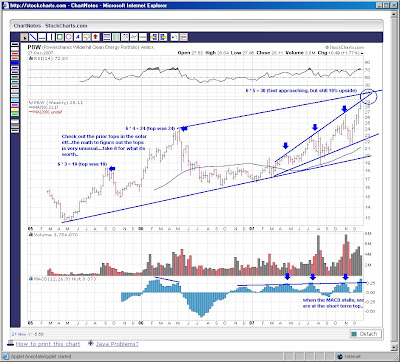400x362 pixels.
Task: Pick the cyan color swatch
Action: point(15,100)
